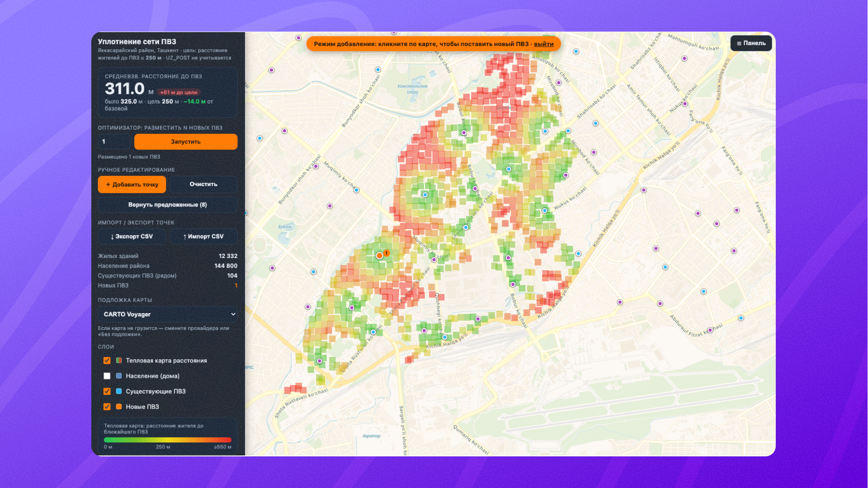The image size is (868, 488).
Task: Toggle Существующие ПВЗ checkbox
Action: click(107, 391)
